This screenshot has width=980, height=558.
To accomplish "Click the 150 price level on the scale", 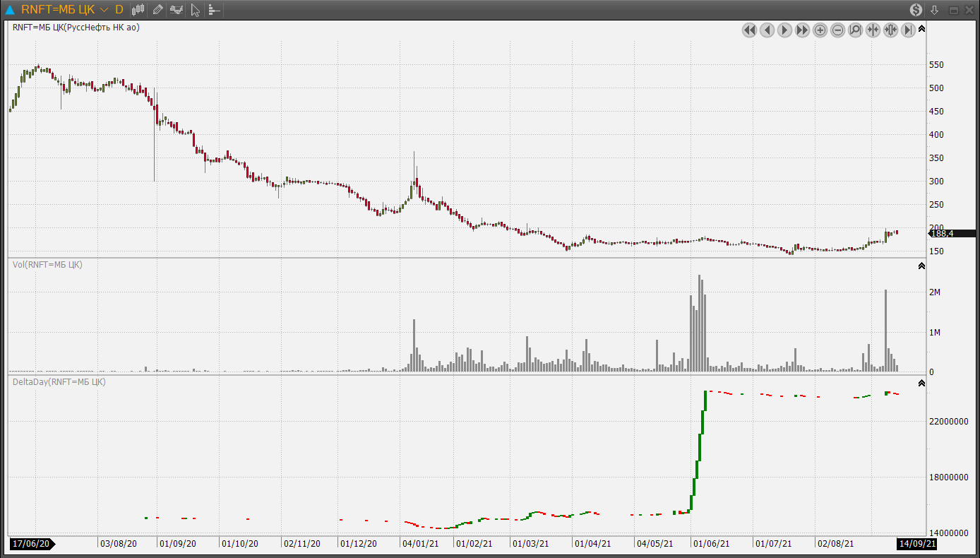I will [x=936, y=251].
